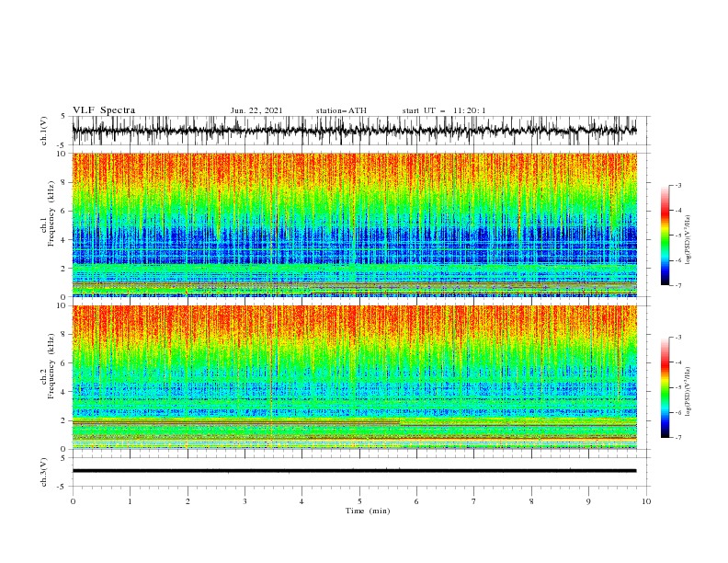Click the upper color bar's log(PSD) label
728x563 pixels.
[x=688, y=240]
